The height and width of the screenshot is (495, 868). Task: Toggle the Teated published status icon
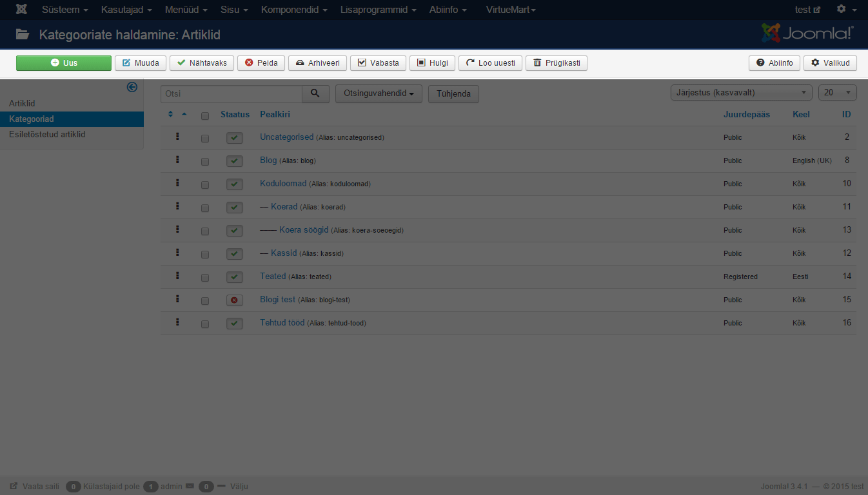coord(235,277)
